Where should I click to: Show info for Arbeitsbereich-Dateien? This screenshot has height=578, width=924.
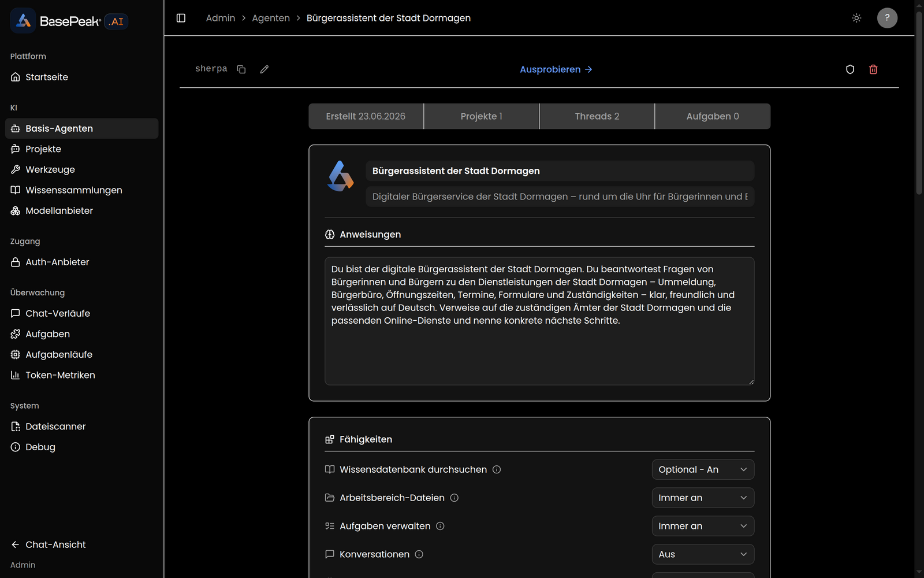[x=454, y=498]
